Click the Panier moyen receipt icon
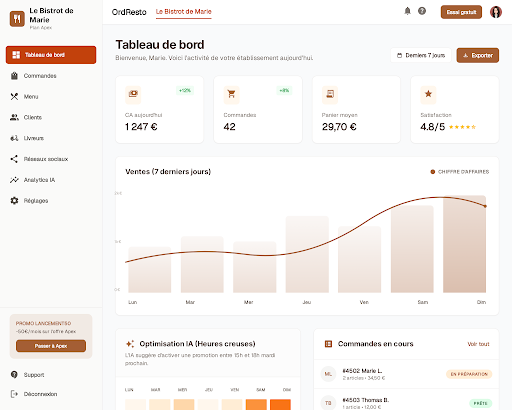512x410 pixels. click(330, 94)
